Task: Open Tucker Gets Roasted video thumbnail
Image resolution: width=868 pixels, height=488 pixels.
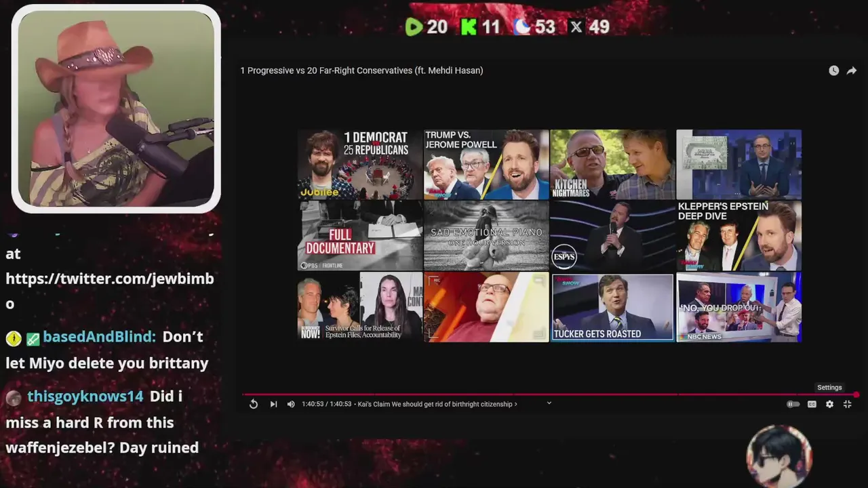Action: (612, 307)
